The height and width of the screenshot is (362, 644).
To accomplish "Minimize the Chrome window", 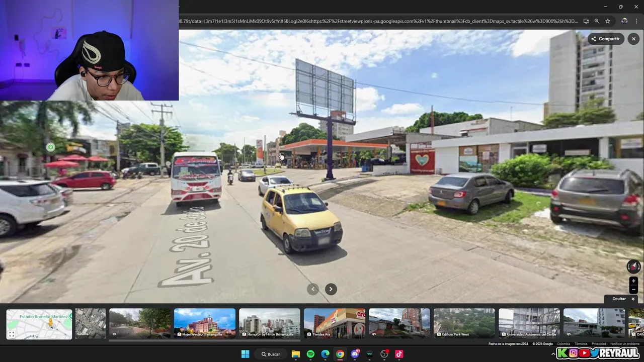I will click(606, 7).
